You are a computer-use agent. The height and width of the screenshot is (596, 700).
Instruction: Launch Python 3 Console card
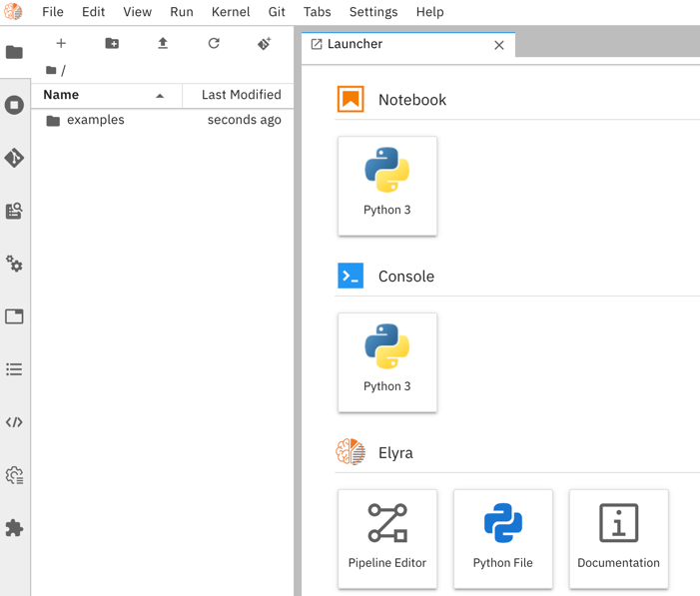coord(387,362)
